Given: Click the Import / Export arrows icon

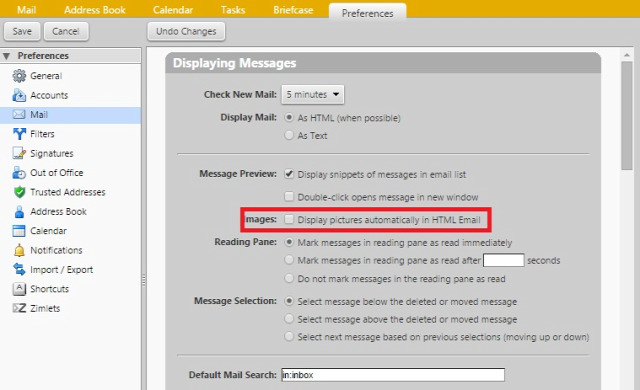Looking at the screenshot, I should (19, 269).
